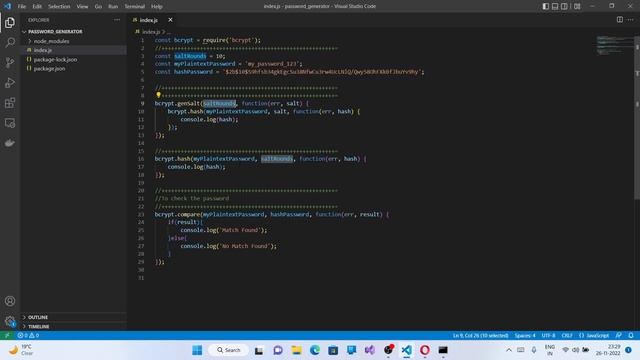The width and height of the screenshot is (640, 360).
Task: Open the Source Control view
Action: [10, 62]
